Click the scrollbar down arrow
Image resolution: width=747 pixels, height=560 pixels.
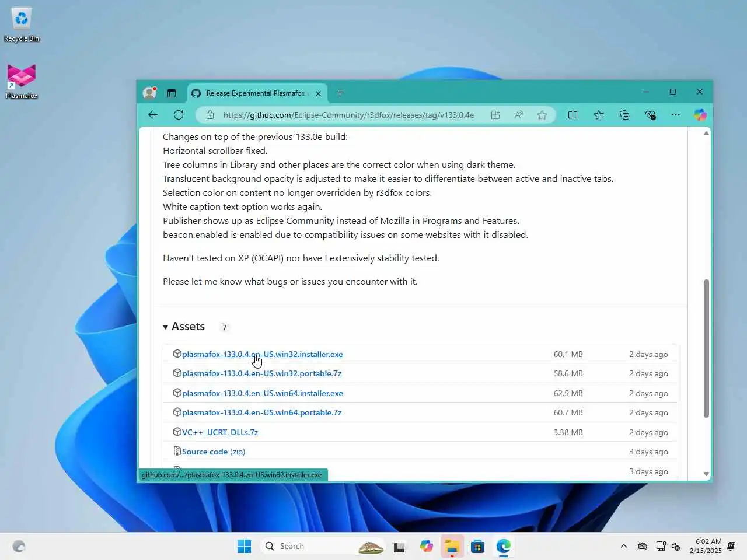point(706,474)
